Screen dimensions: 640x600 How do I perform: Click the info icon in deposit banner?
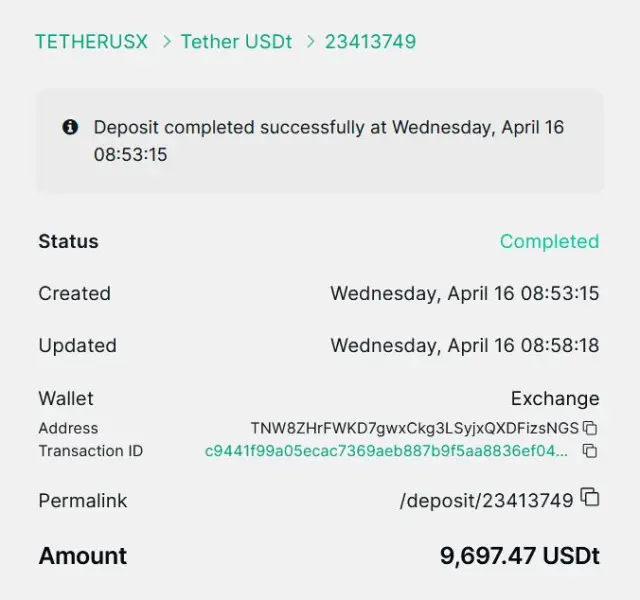click(70, 127)
